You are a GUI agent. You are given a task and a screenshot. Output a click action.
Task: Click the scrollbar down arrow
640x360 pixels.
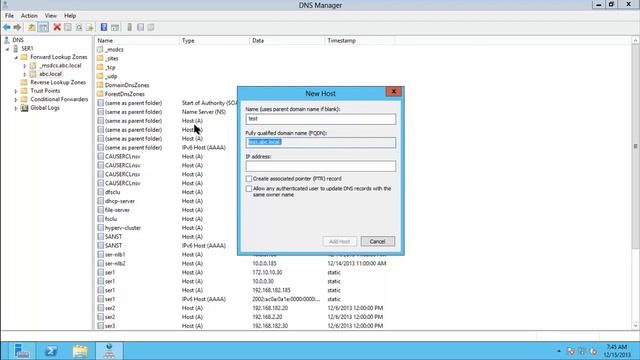(x=635, y=326)
